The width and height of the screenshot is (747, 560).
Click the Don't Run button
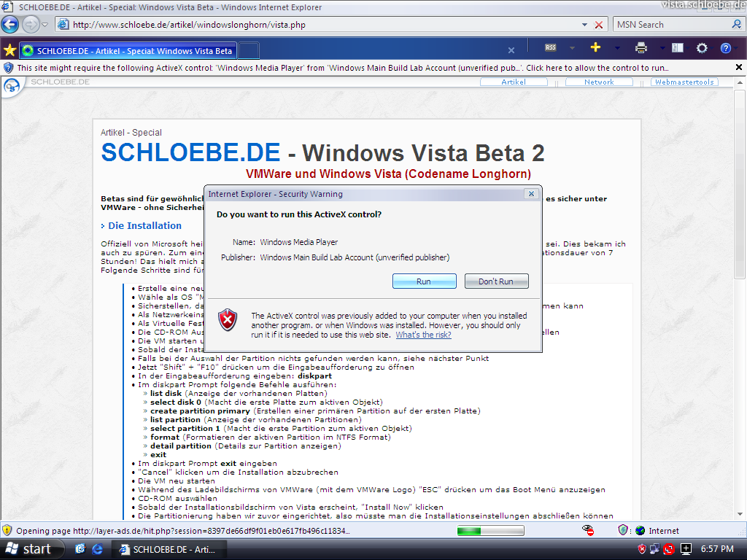(496, 281)
